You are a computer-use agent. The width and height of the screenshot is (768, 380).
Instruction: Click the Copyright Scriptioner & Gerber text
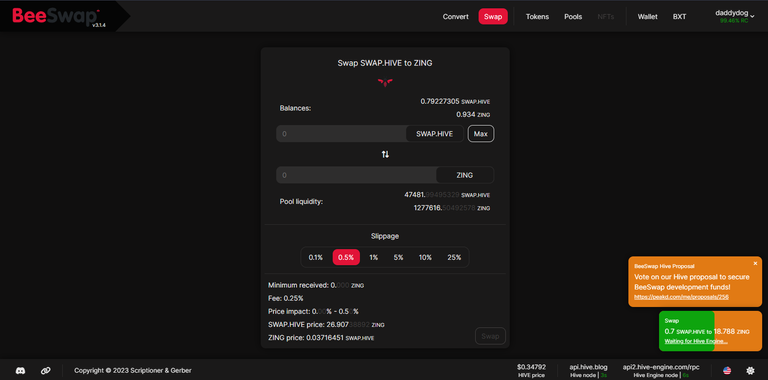point(133,371)
